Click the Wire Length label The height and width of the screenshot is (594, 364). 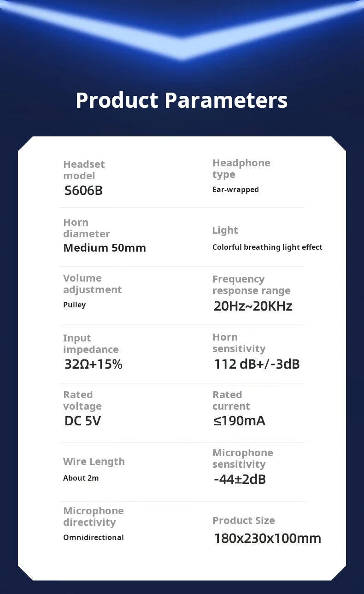(94, 462)
